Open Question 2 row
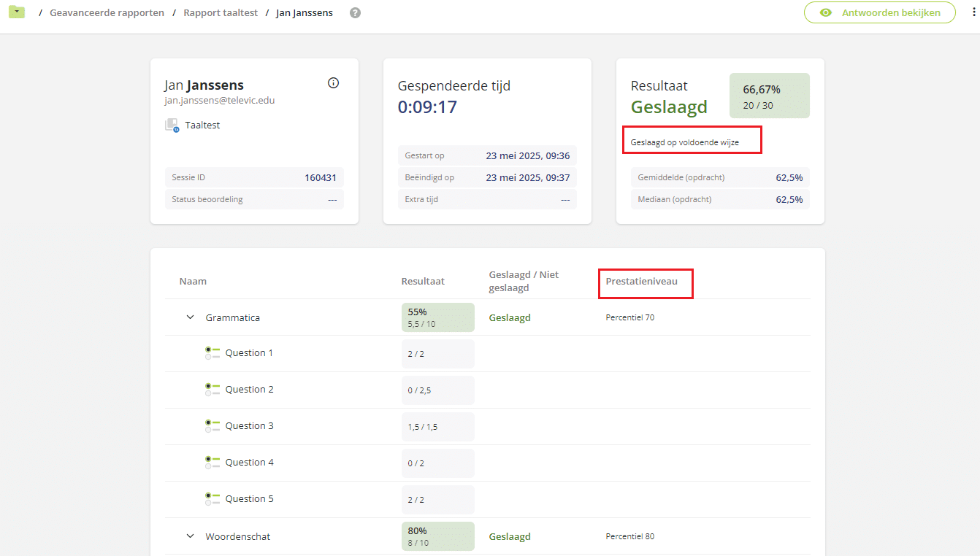The height and width of the screenshot is (556, 980). pos(488,390)
